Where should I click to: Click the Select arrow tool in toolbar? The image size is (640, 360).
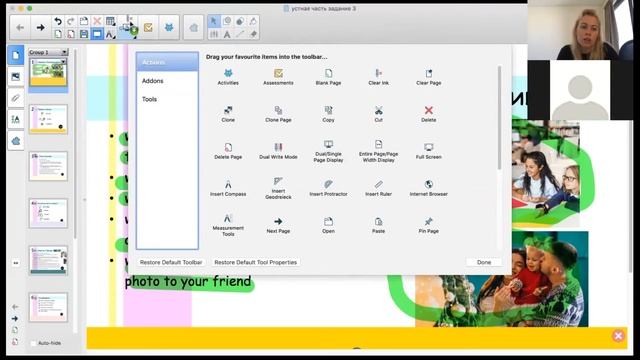point(213,21)
